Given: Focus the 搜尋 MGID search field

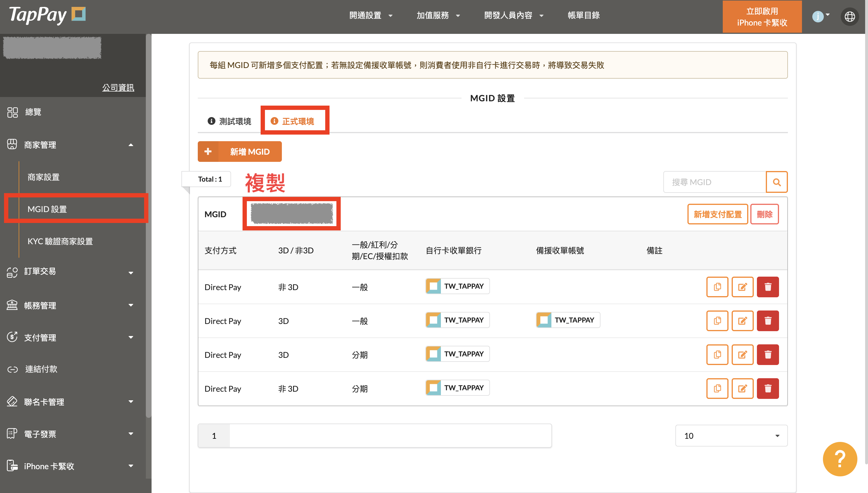Looking at the screenshot, I should pyautogui.click(x=714, y=182).
